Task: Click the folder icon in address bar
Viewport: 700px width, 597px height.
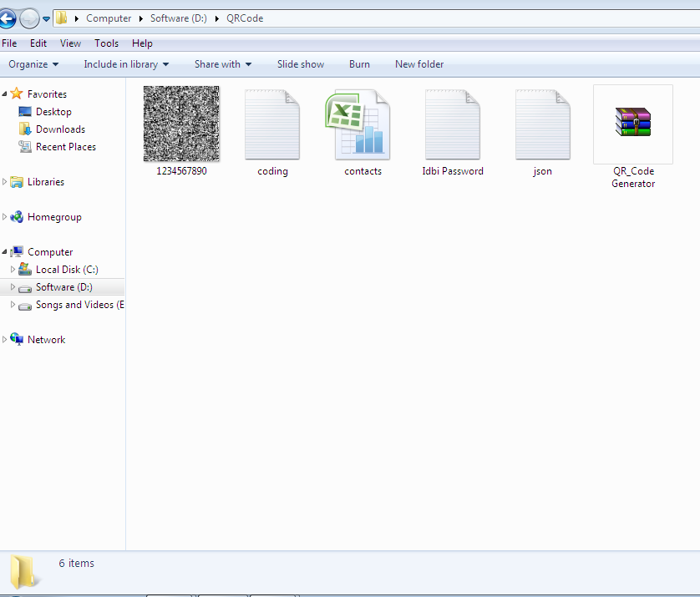Action: click(x=61, y=18)
